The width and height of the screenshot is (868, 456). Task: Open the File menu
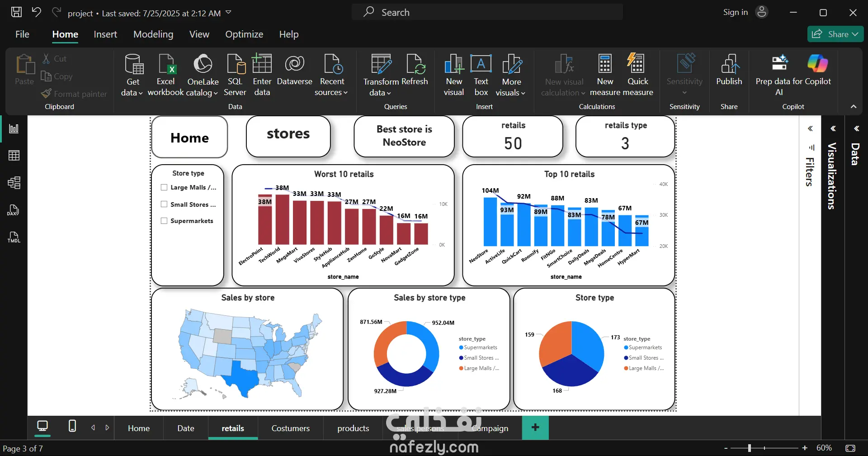click(x=22, y=34)
